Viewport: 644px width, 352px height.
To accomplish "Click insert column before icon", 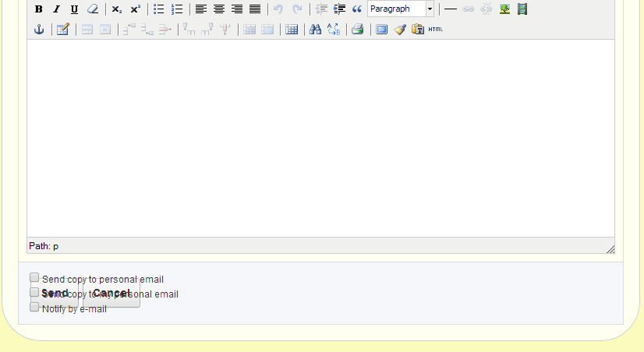I will pos(189,29).
